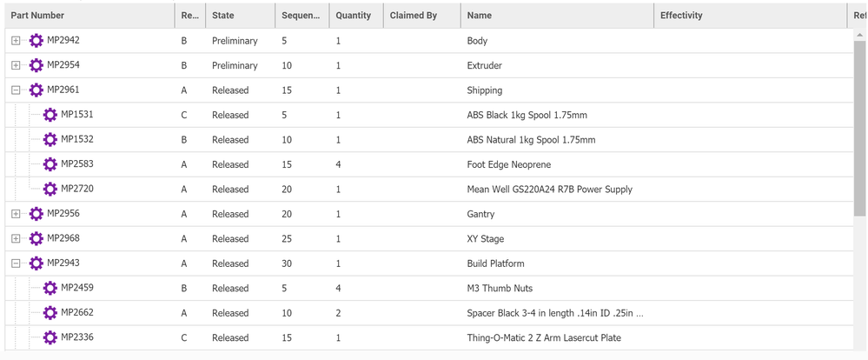The width and height of the screenshot is (868, 360).
Task: Click the vertical scrollbar thumb
Action: pyautogui.click(x=861, y=122)
